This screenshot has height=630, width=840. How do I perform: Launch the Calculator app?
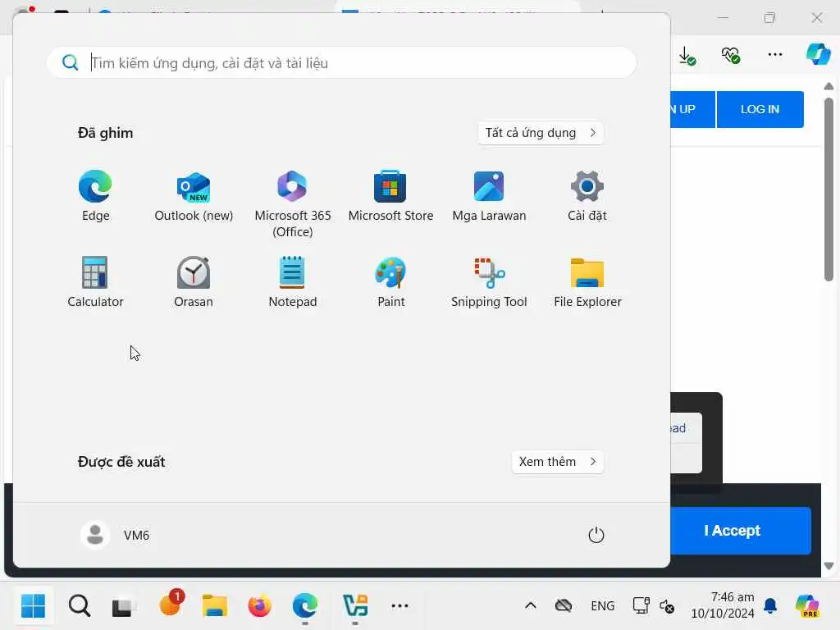click(x=95, y=282)
